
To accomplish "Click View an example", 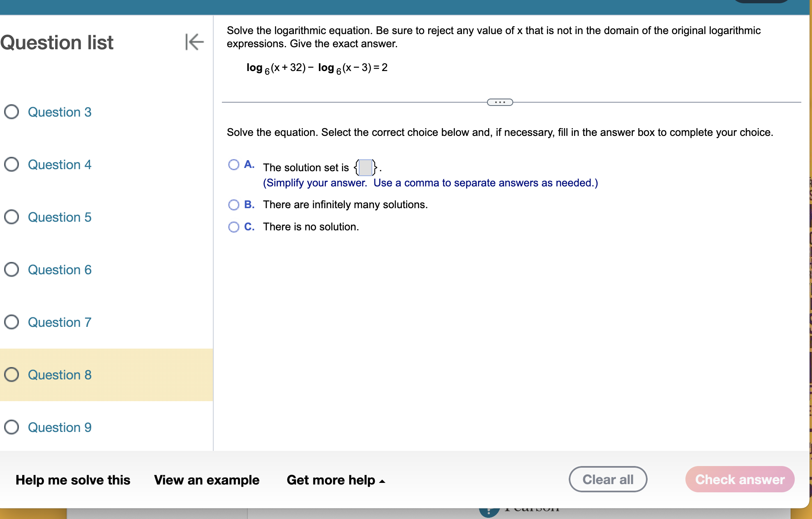I will tap(207, 480).
